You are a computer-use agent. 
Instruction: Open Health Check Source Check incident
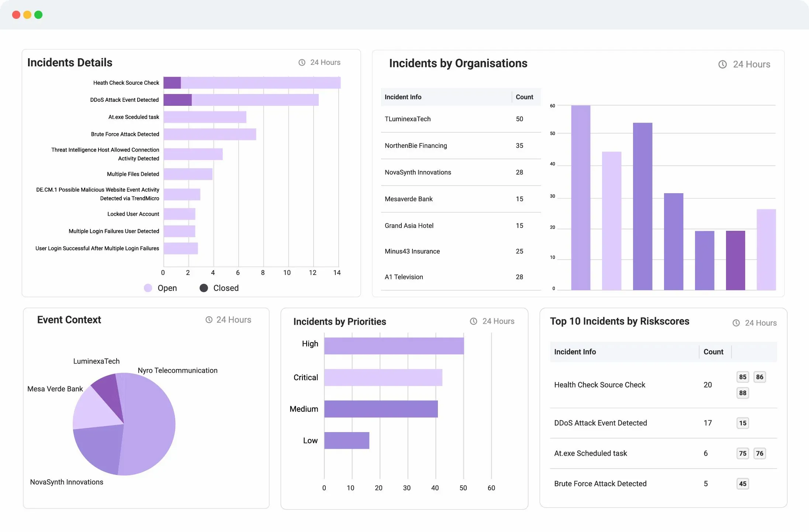[x=599, y=385]
